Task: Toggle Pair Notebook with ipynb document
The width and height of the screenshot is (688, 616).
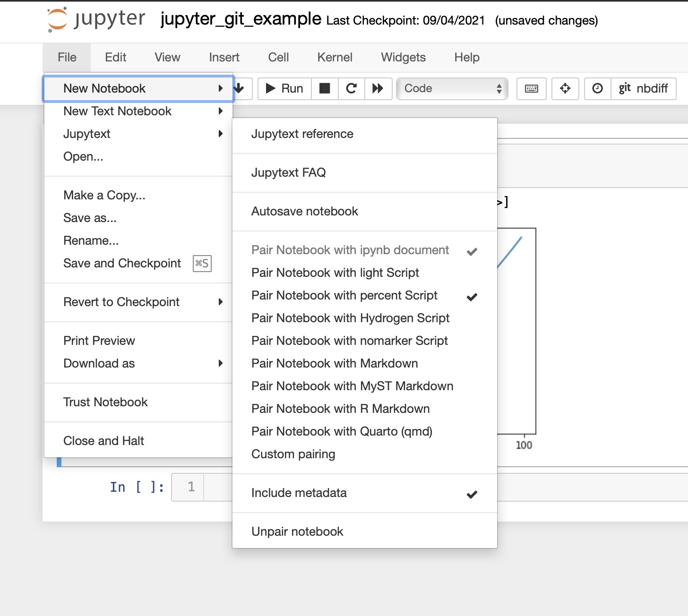Action: 365,250
